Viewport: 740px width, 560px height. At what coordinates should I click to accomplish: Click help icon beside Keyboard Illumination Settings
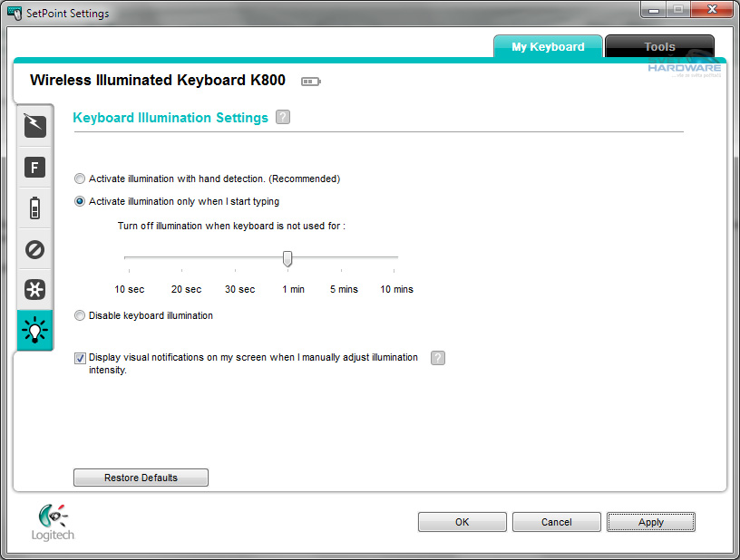[x=283, y=118]
